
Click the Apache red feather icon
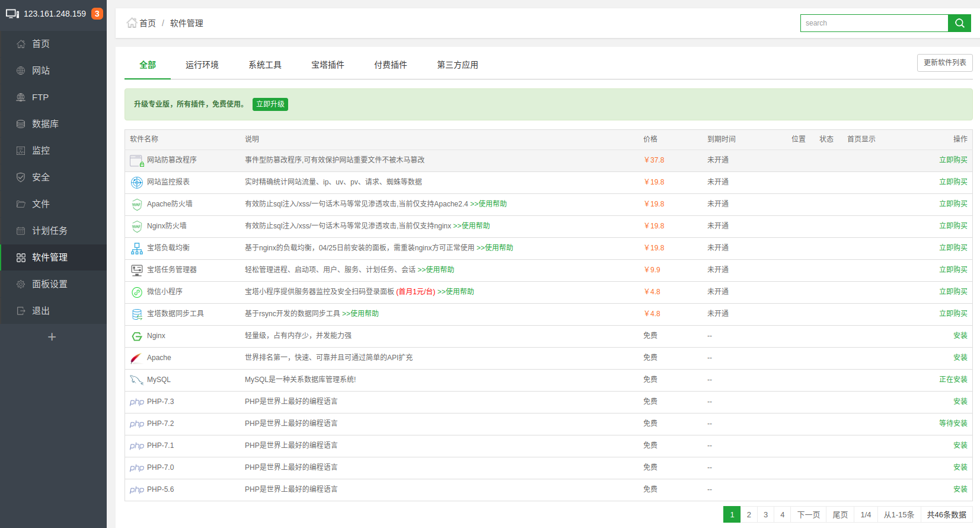[136, 358]
